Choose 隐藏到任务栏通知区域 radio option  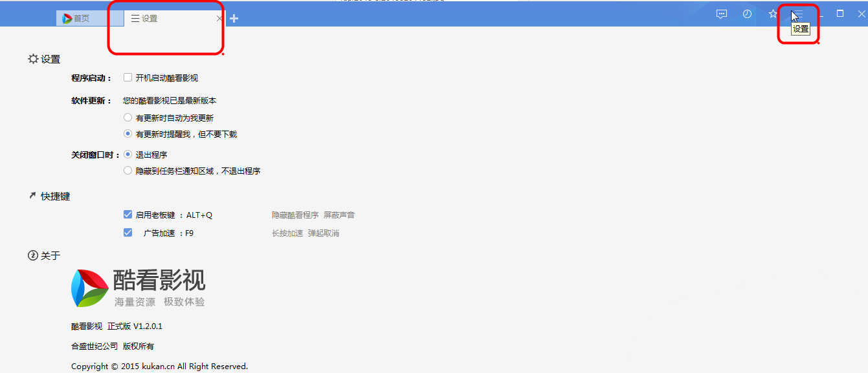point(128,171)
